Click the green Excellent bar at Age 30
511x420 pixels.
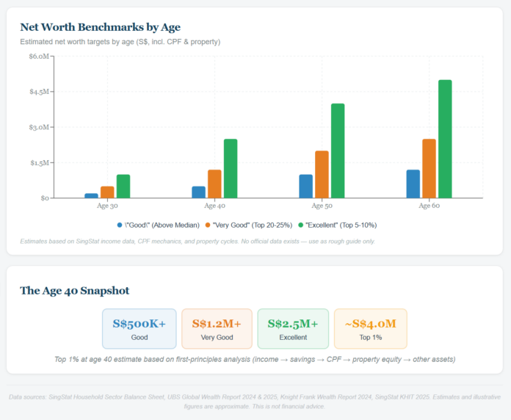pos(123,187)
